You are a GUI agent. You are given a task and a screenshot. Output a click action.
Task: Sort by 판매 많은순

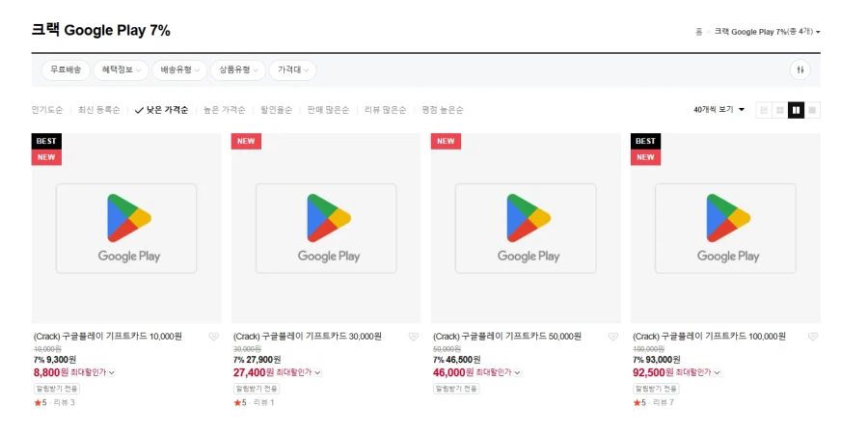(328, 110)
